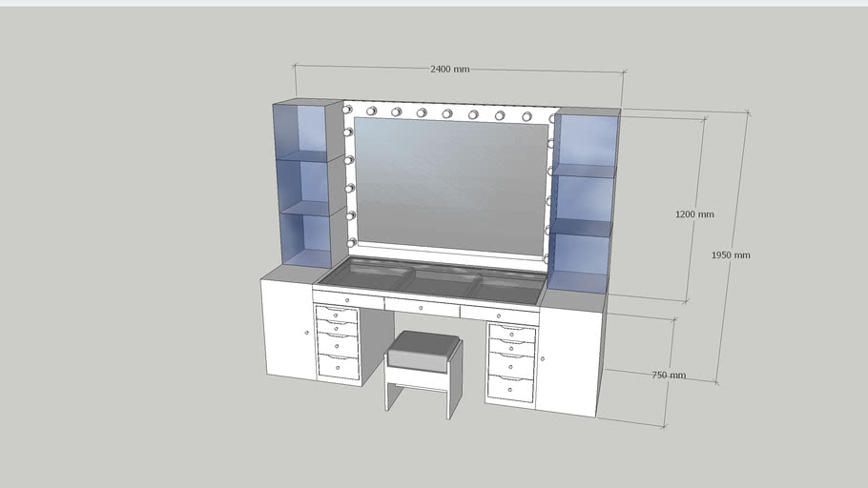Screen dimensions: 868x488
Task: Click the bottom drawer of left drawer stack
Action: 338,366
